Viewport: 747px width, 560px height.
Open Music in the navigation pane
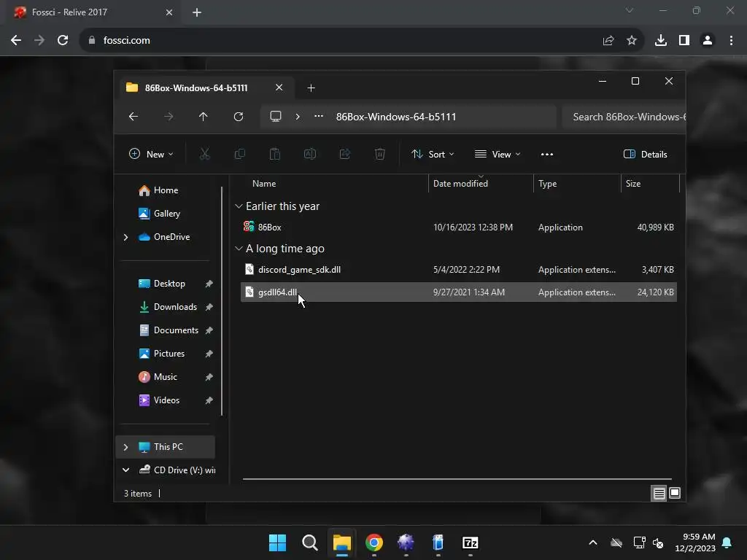tap(165, 377)
